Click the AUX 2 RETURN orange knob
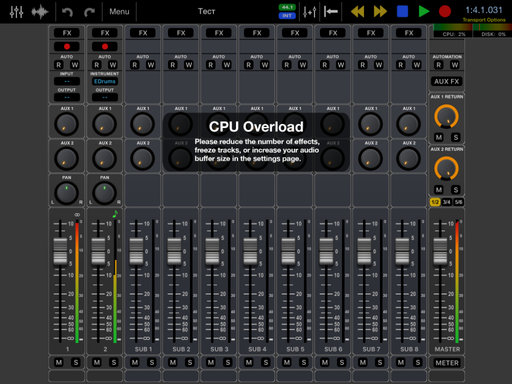The image size is (512, 384). click(x=446, y=168)
